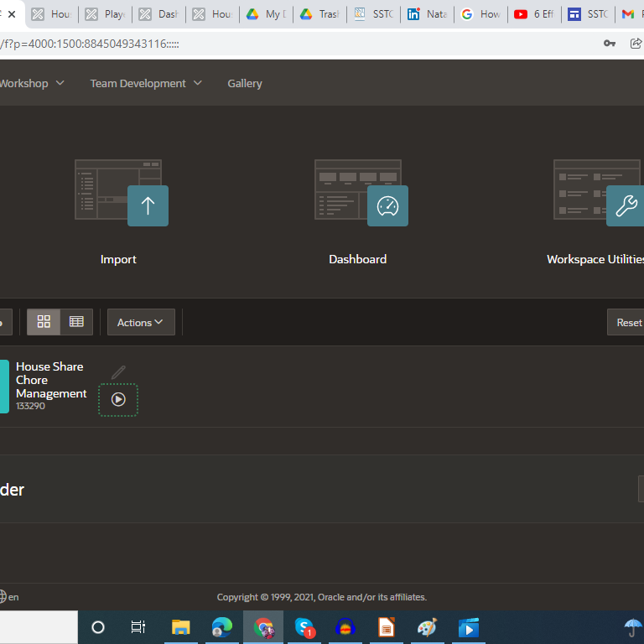Open Microsoft Edge from the taskbar
The height and width of the screenshot is (644, 644).
(222, 627)
